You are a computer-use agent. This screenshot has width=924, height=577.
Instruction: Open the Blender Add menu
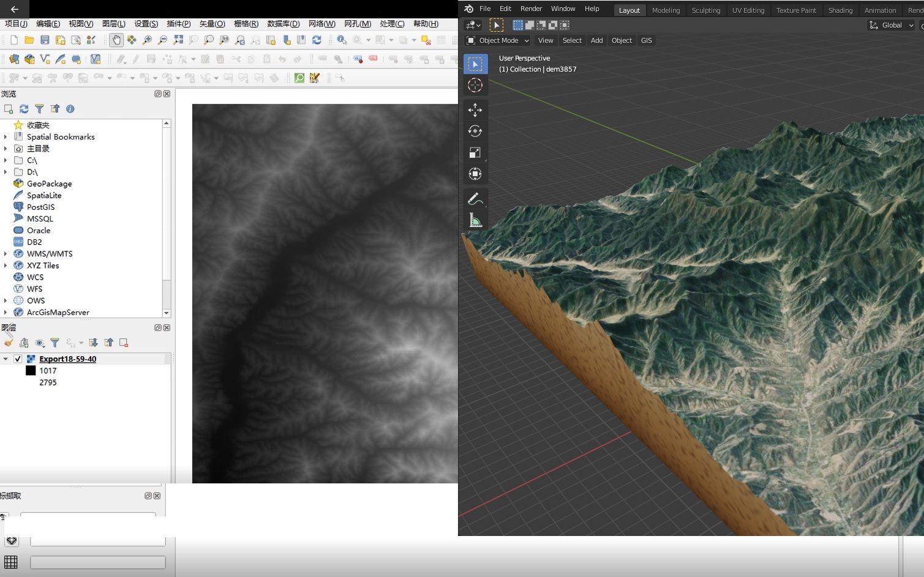coord(596,40)
